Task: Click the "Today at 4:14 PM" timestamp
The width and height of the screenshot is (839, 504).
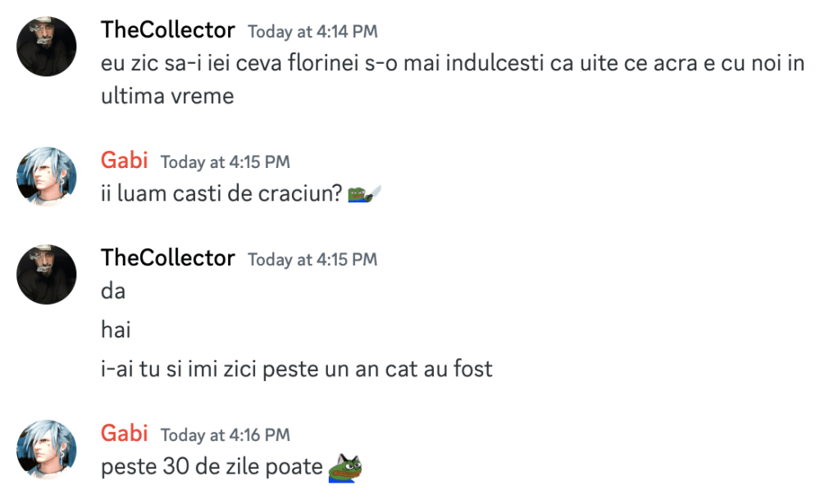Action: [312, 32]
